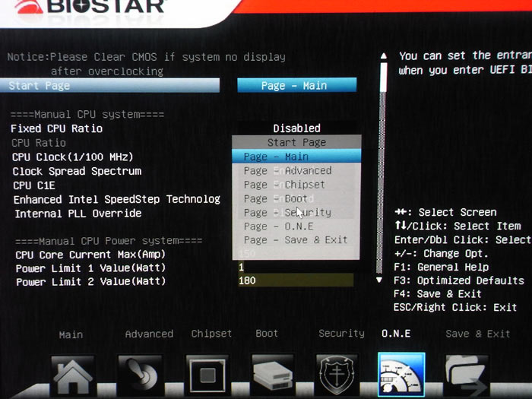Select Power Limit 1 Value(Watt) setting
The width and height of the screenshot is (532, 399).
(x=90, y=268)
